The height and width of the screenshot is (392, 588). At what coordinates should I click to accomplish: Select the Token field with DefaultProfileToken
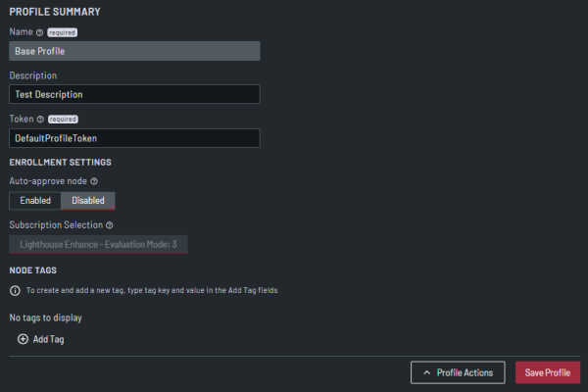(x=134, y=138)
